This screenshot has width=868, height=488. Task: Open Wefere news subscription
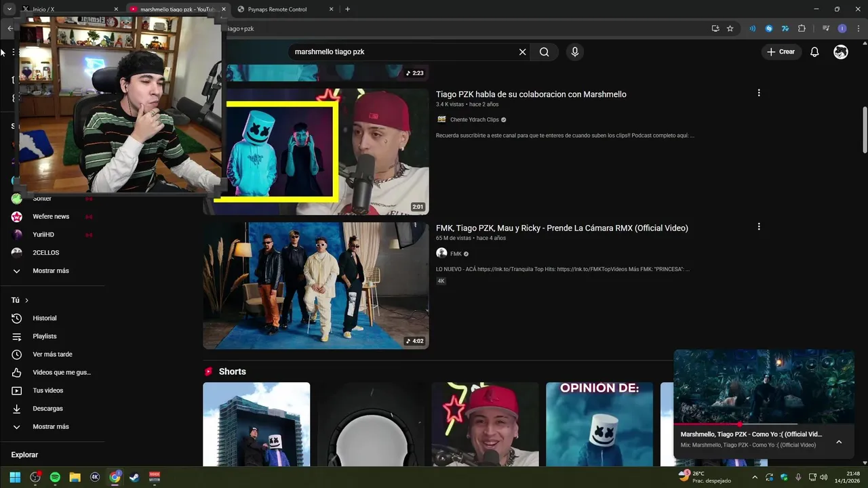tap(52, 217)
